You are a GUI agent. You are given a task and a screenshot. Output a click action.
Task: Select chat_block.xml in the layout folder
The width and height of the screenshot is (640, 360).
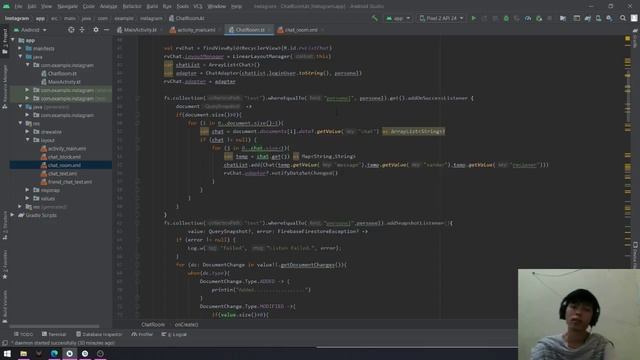pos(64,157)
